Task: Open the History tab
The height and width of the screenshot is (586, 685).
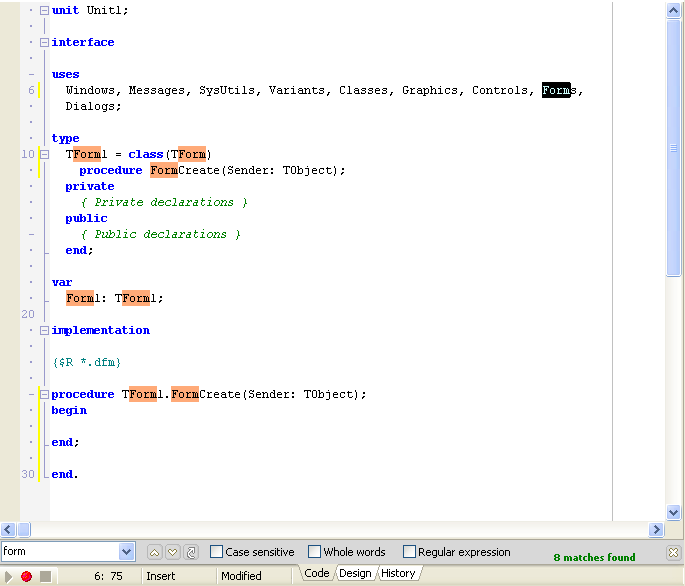Action: [x=398, y=573]
